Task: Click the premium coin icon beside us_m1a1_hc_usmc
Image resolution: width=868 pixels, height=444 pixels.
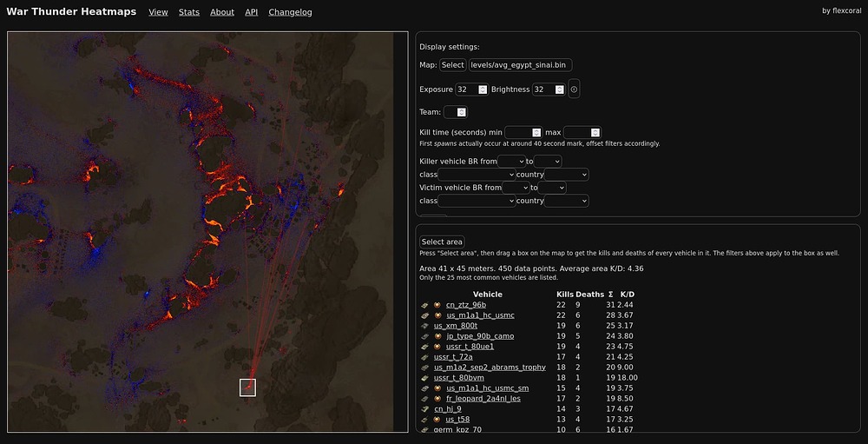Action: click(437, 315)
